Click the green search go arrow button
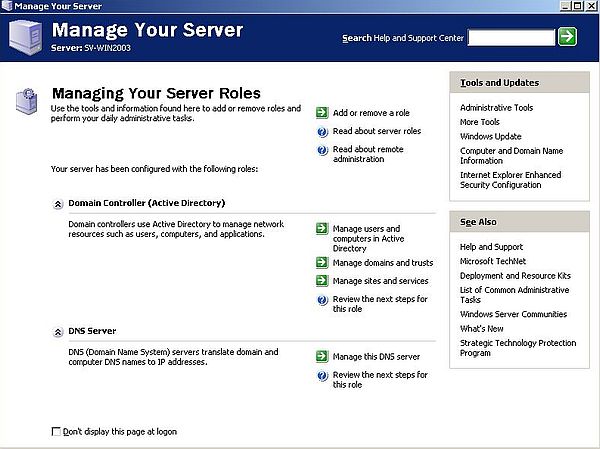This screenshot has width=600, height=449. point(567,37)
